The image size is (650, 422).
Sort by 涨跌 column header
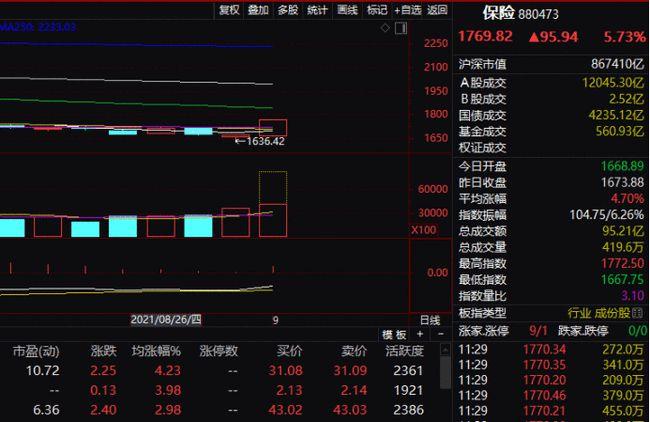pyautogui.click(x=104, y=352)
